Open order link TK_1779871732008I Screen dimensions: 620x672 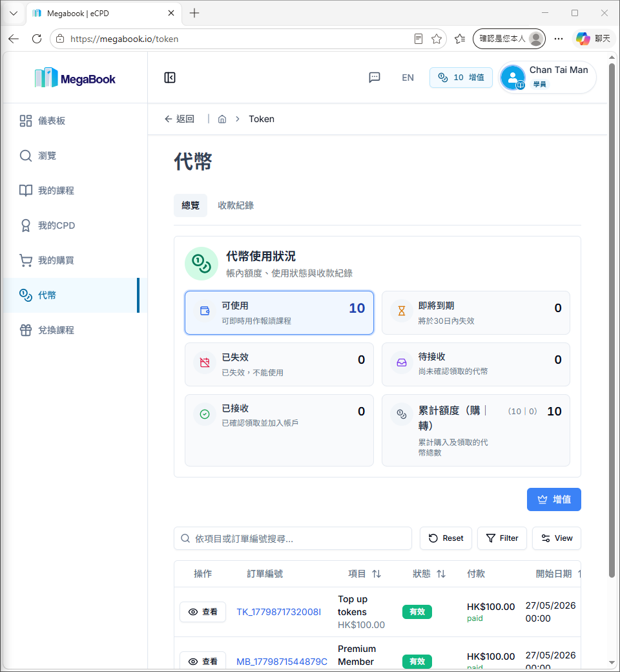point(278,612)
